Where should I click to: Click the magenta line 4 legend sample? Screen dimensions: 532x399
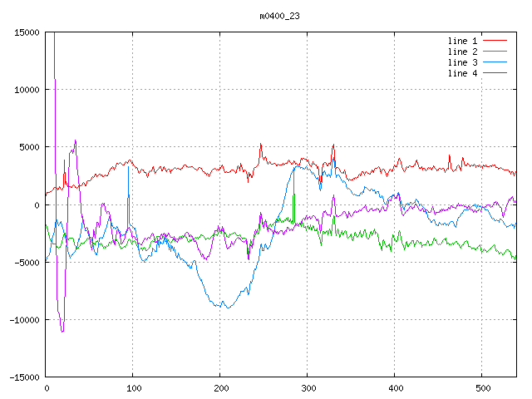pos(495,73)
